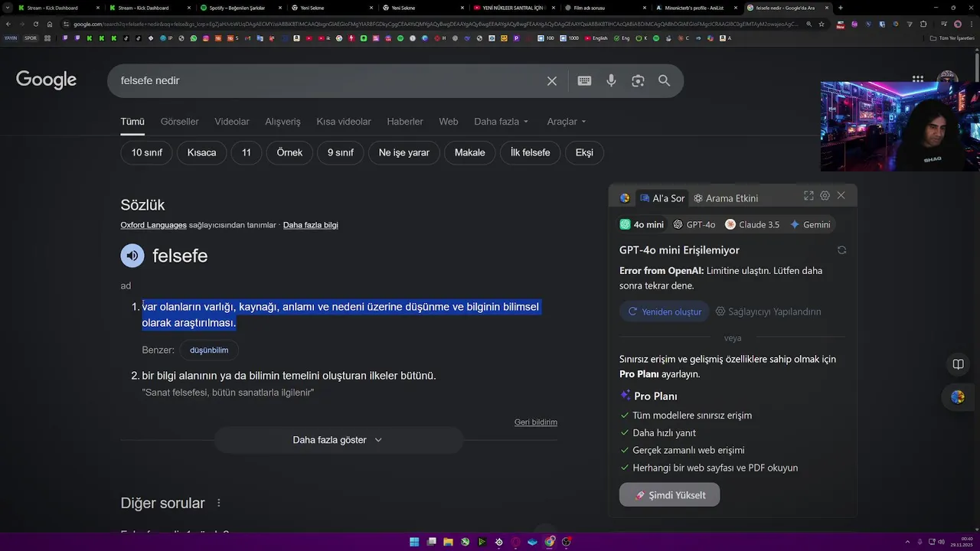The width and height of the screenshot is (980, 551).
Task: Go to the Google homepage logo
Action: point(46,80)
